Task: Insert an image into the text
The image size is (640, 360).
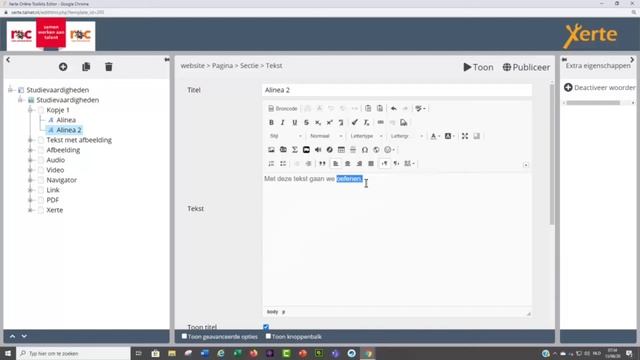Action: [271, 150]
